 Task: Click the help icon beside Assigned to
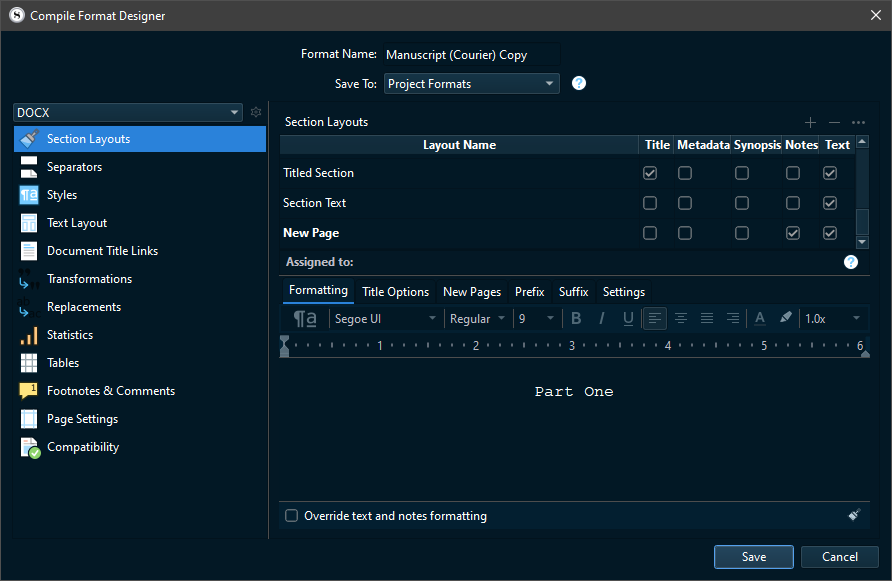coord(850,262)
